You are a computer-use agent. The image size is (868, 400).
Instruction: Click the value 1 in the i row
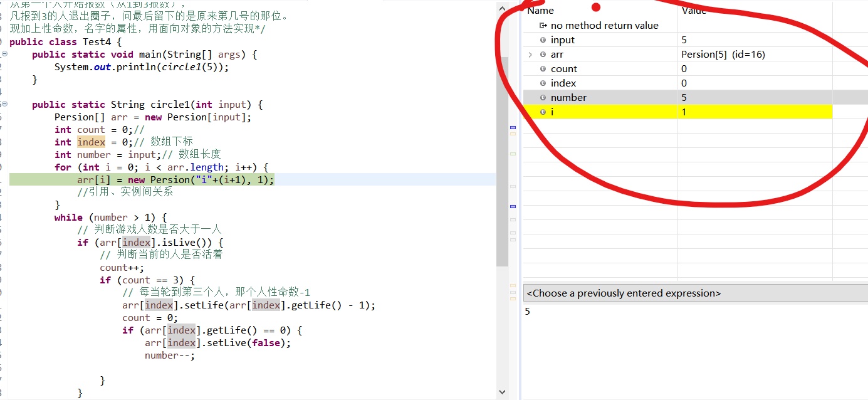(x=684, y=112)
